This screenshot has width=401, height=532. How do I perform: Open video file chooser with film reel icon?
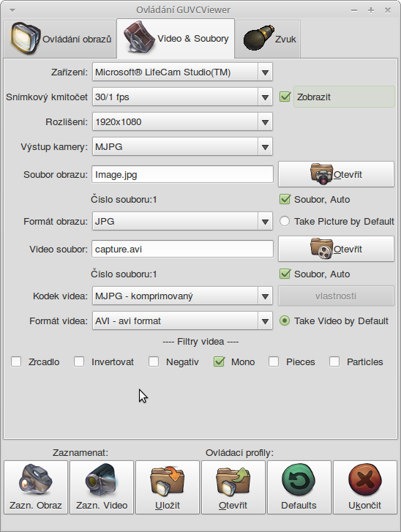[x=321, y=249]
